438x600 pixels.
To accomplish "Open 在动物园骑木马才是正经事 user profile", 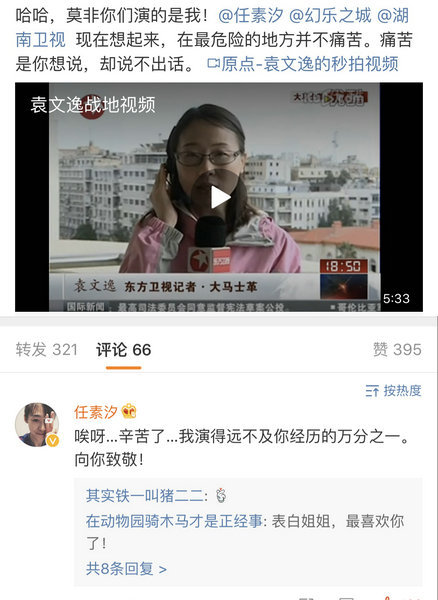I will [x=174, y=521].
